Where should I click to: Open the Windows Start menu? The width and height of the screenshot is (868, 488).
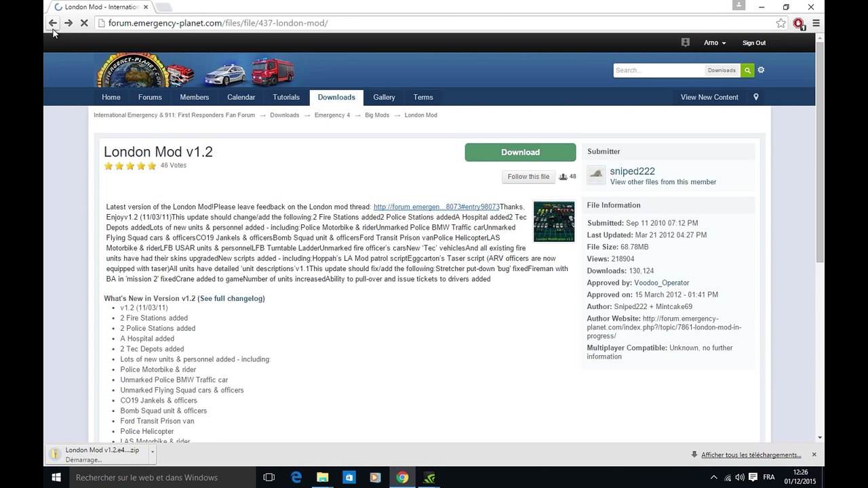point(56,477)
